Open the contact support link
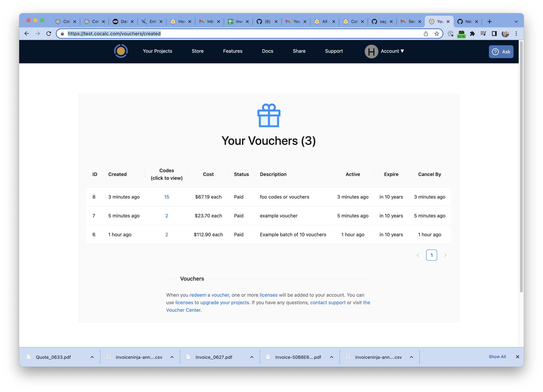This screenshot has width=543, height=392. pyautogui.click(x=328, y=302)
